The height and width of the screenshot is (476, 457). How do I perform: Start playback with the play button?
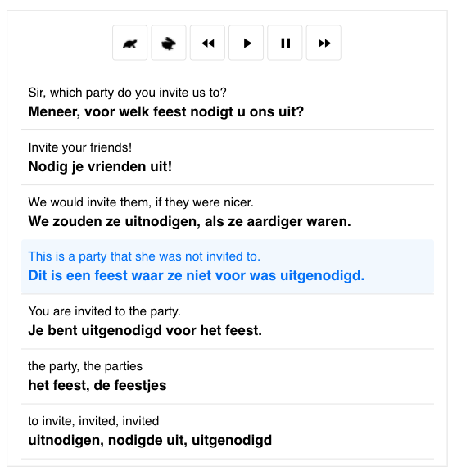[246, 43]
